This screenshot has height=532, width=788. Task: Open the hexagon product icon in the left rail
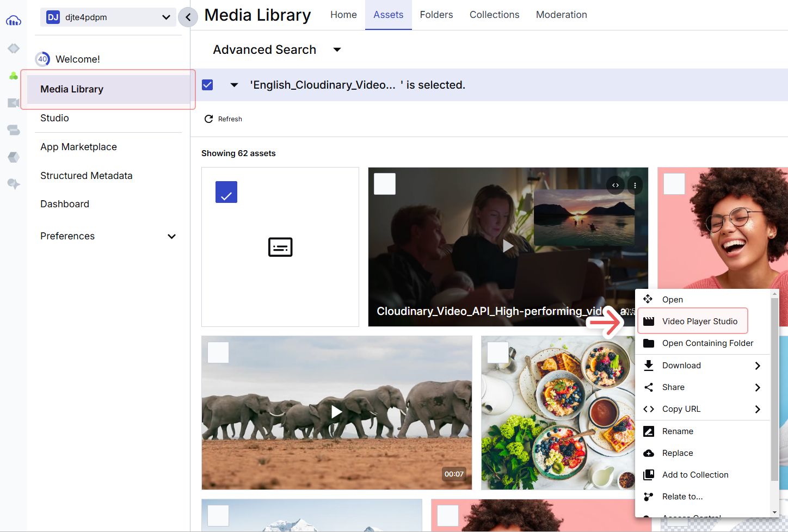14,157
